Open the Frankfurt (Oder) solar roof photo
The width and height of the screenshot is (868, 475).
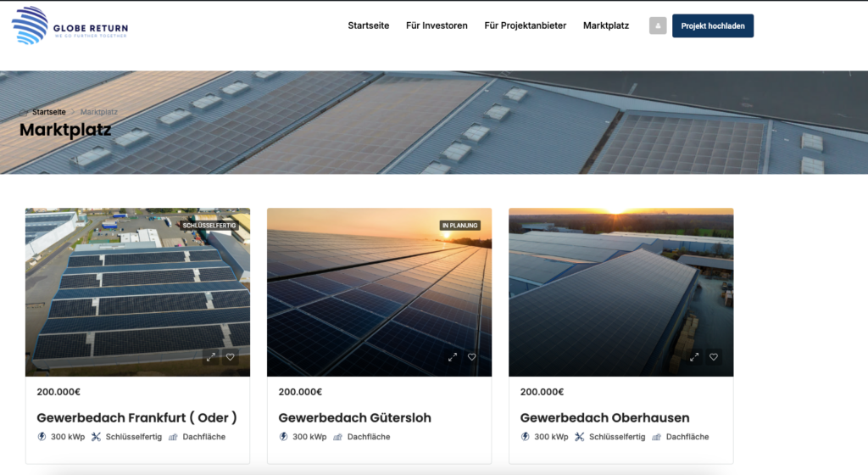coord(137,293)
